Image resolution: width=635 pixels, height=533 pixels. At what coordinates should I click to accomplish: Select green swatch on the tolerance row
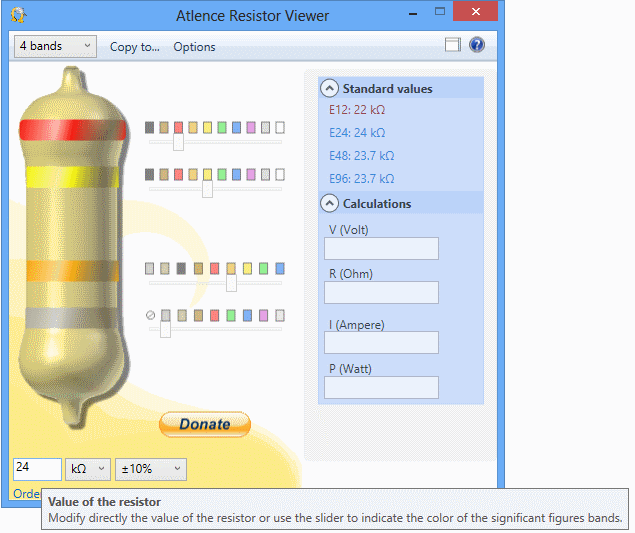coord(231,315)
